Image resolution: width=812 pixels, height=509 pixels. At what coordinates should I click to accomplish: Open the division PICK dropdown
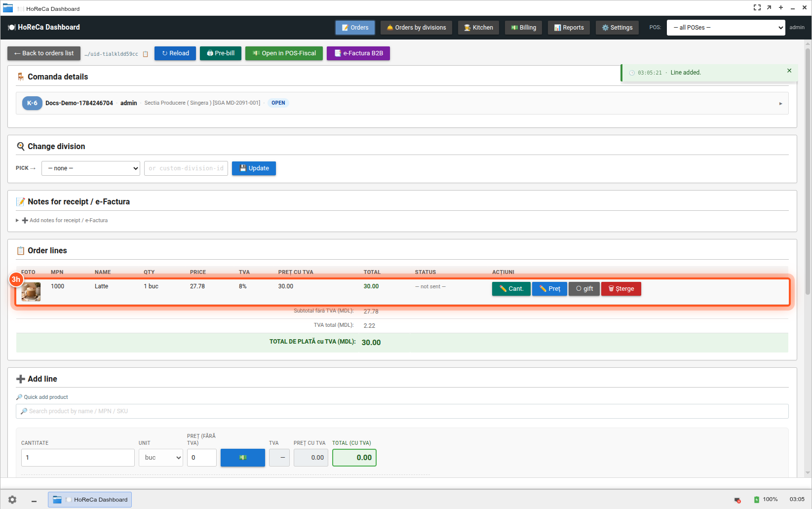tap(91, 168)
